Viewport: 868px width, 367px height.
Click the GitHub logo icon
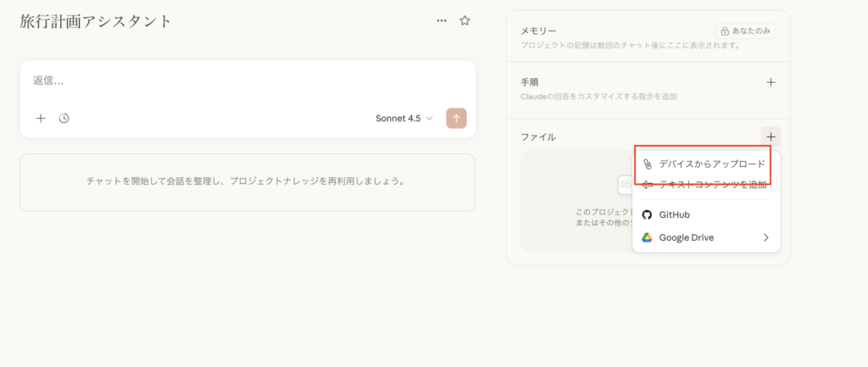(647, 214)
